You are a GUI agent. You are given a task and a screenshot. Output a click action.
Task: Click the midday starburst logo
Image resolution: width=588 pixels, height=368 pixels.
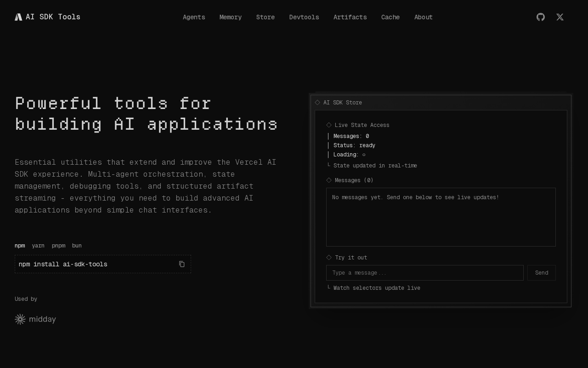pyautogui.click(x=20, y=319)
